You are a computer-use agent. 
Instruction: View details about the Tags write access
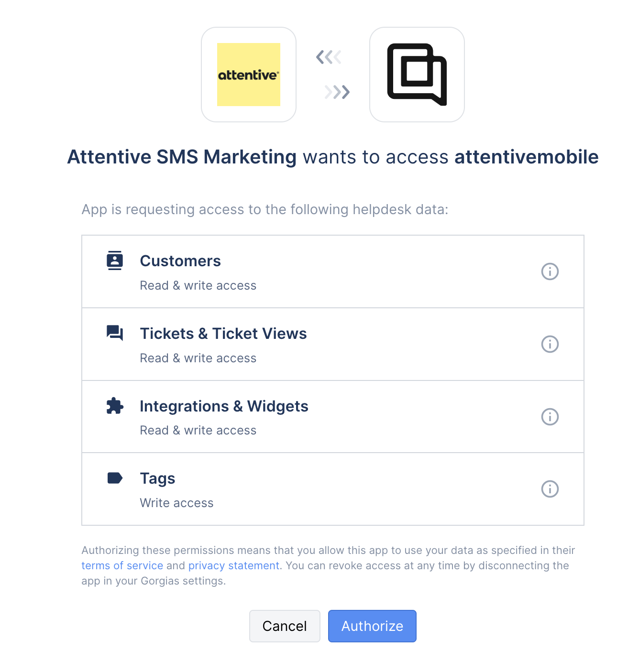pos(550,489)
